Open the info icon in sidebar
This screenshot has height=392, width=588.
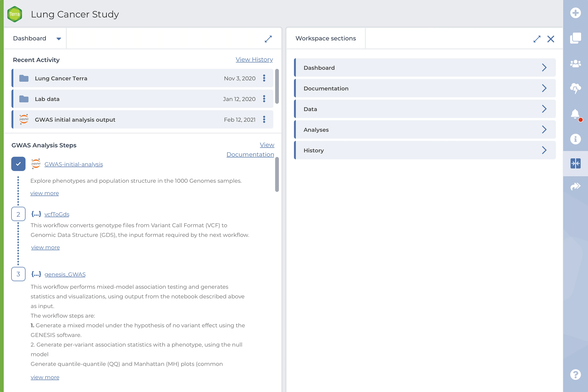click(x=575, y=139)
